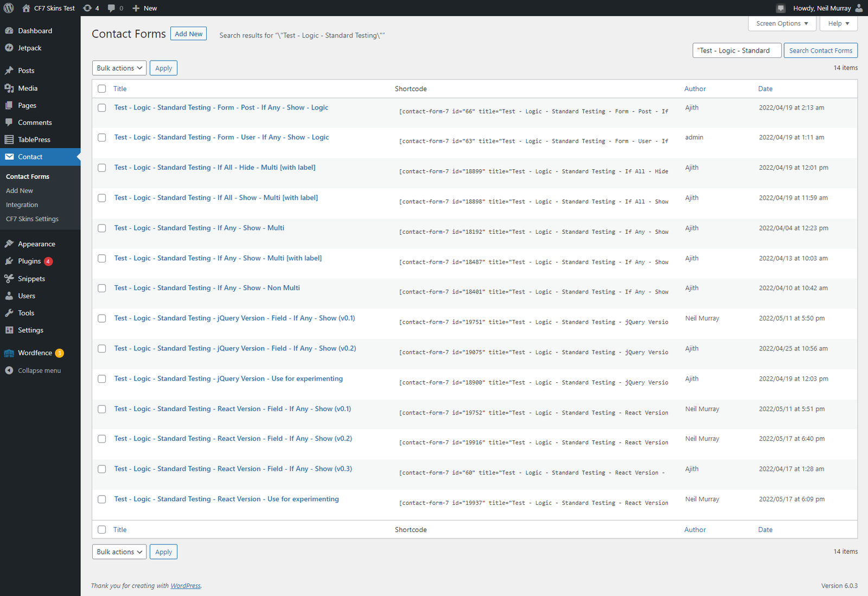The image size is (868, 596).
Task: Click the comments bubble icon in admin bar
Action: 112,8
